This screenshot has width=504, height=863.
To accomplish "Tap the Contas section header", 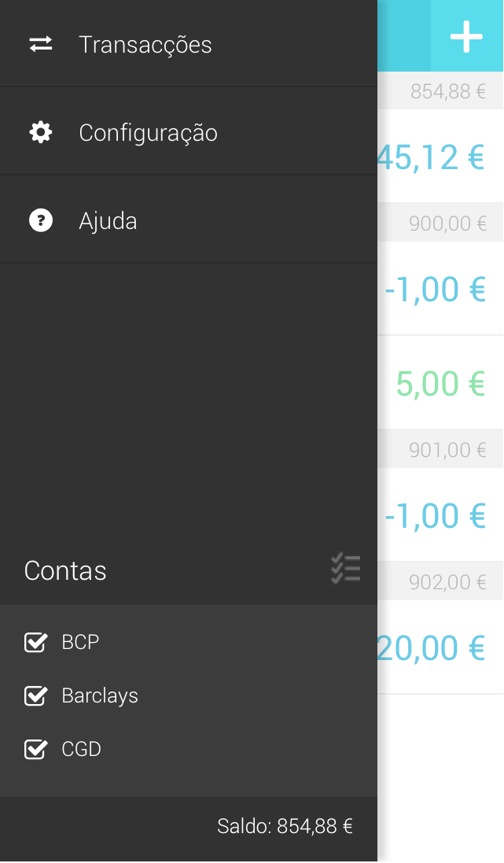I will [65, 570].
